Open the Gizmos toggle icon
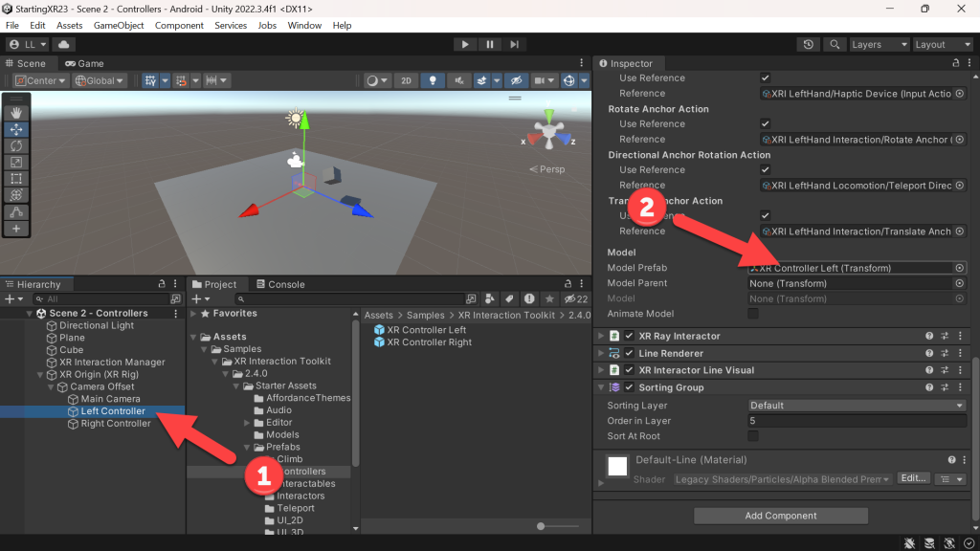This screenshot has height=551, width=980. [568, 80]
